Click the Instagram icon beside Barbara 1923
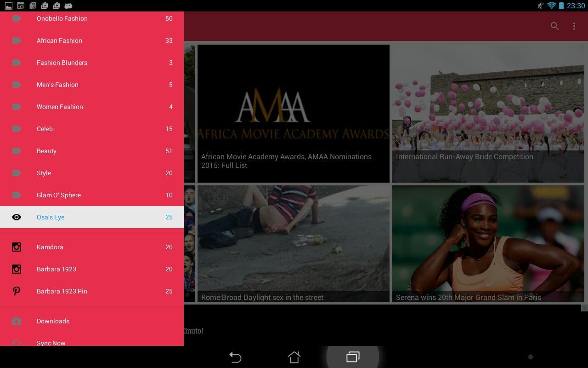The image size is (588, 368). click(17, 269)
